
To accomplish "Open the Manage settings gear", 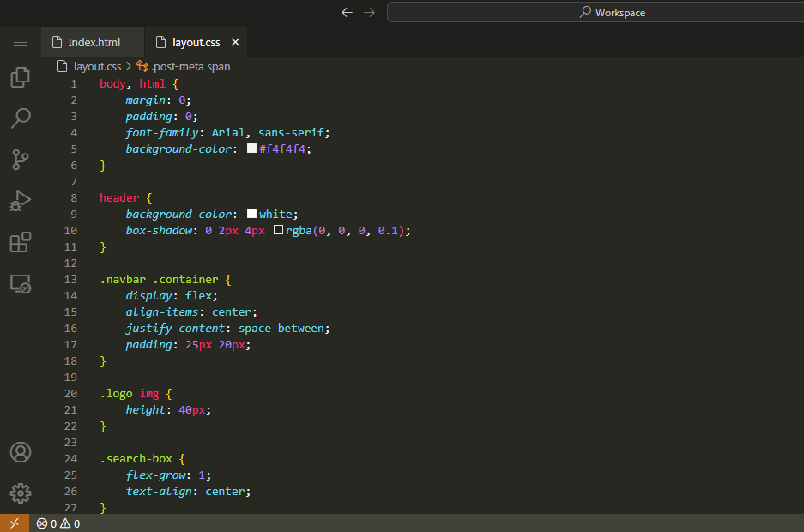I will click(21, 493).
